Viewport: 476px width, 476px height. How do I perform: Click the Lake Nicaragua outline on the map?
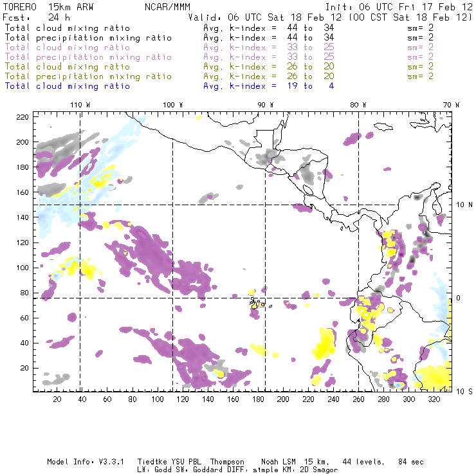[307, 190]
